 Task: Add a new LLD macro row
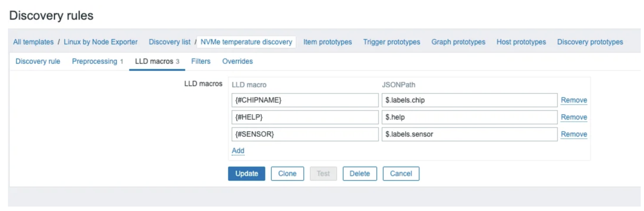pos(238,151)
